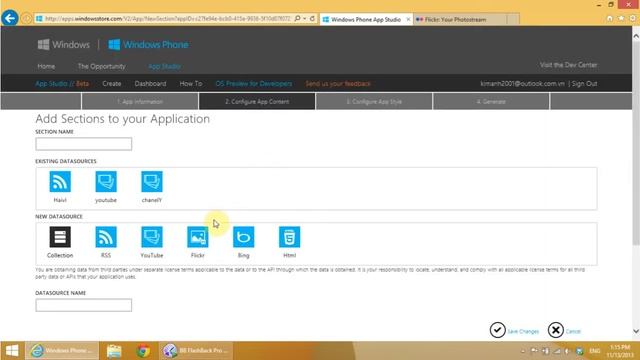This screenshot has width=640, height=360.
Task: Go to step 3 Configure App Style
Action: pyautogui.click(x=374, y=101)
